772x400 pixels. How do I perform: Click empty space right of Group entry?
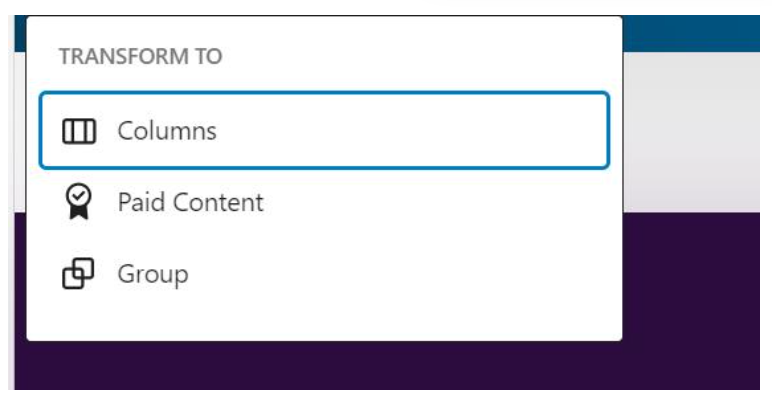click(x=420, y=274)
